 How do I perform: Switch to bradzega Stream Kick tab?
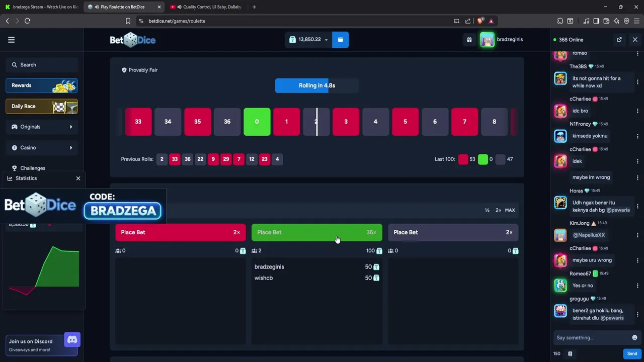[x=41, y=7]
